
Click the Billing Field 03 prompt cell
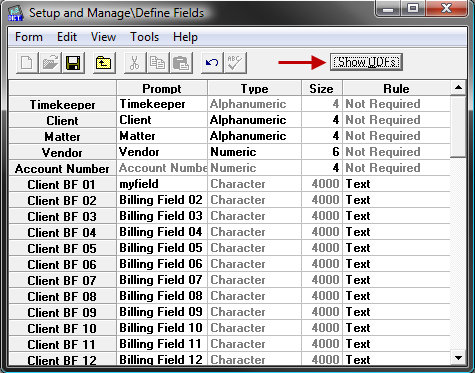tap(162, 216)
